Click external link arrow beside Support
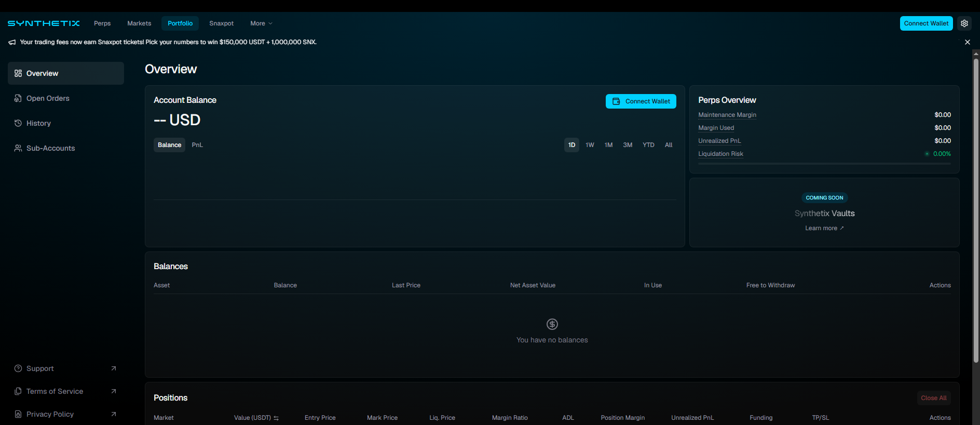Viewport: 980px width, 425px height. click(114, 368)
